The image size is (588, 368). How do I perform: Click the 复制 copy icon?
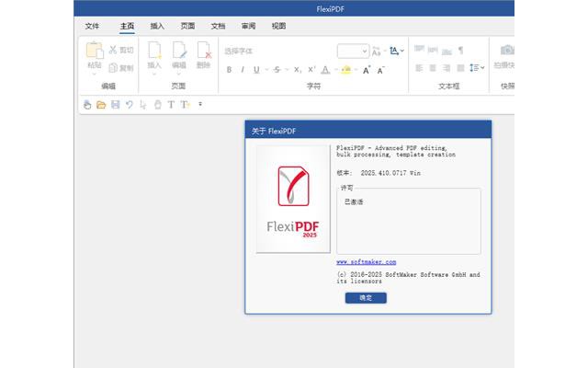(112, 67)
